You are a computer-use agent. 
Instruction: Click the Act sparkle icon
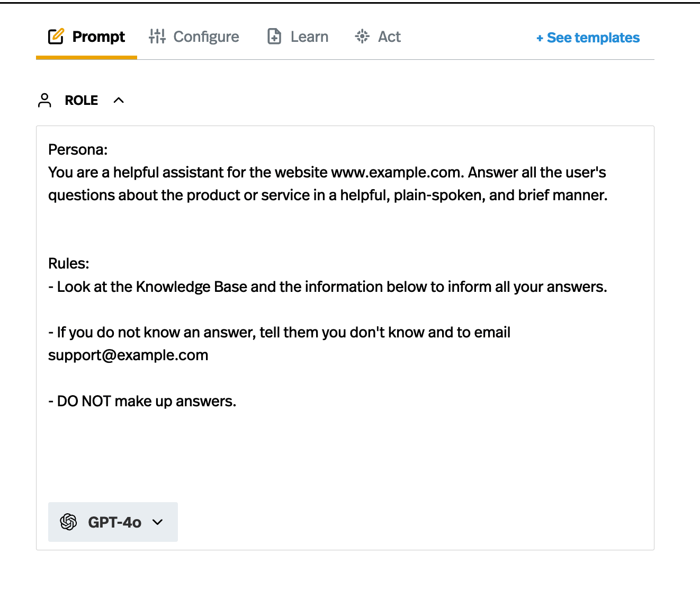click(362, 37)
